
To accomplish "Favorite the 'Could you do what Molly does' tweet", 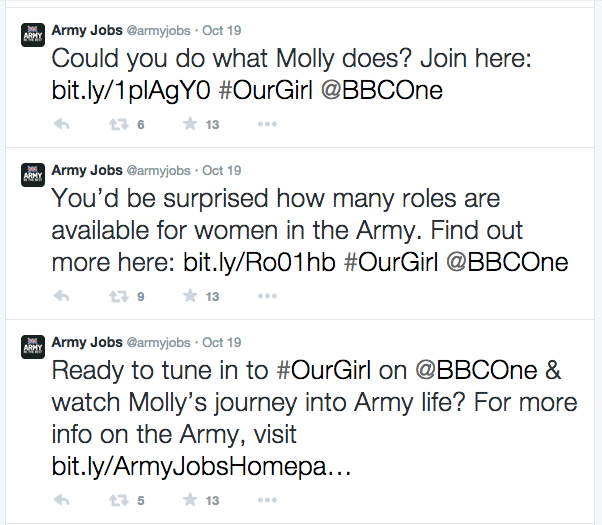I will (x=188, y=125).
